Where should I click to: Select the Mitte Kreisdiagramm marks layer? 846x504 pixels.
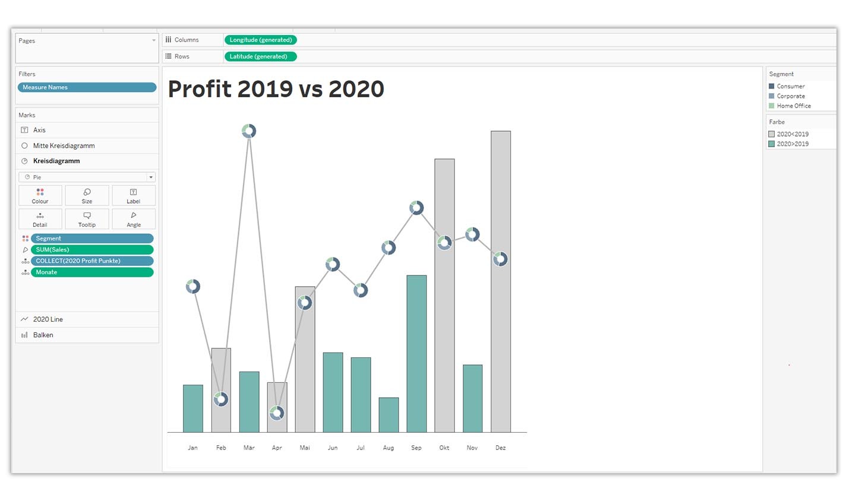[87, 145]
